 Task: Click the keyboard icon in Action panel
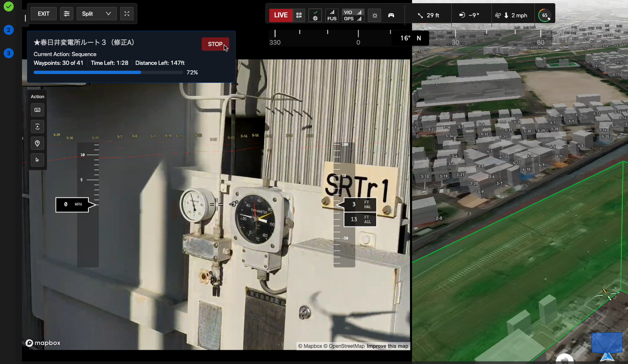(x=37, y=110)
